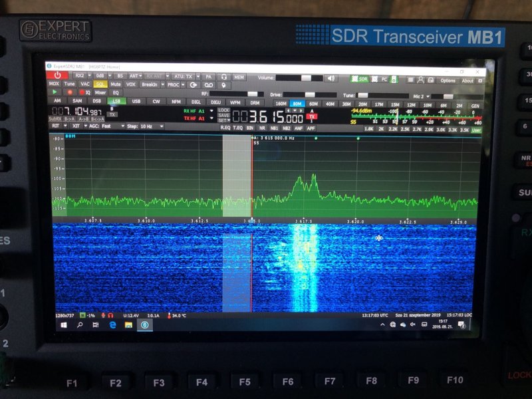This screenshot has width=532, height=399.
Task: Enable the NB1 noise blanker
Action: point(274,128)
